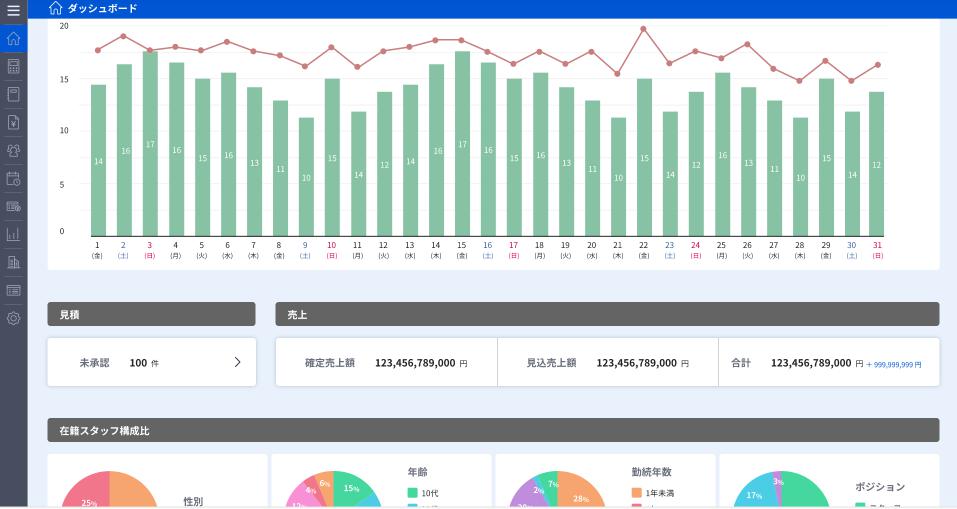Click the home icon beside ダッシュボード title

[56, 8]
